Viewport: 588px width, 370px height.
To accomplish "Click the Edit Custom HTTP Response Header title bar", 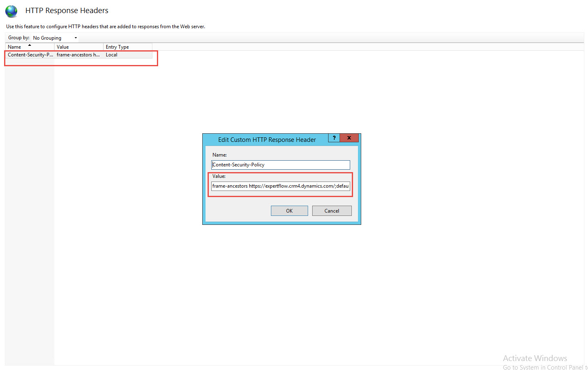I will pos(267,139).
